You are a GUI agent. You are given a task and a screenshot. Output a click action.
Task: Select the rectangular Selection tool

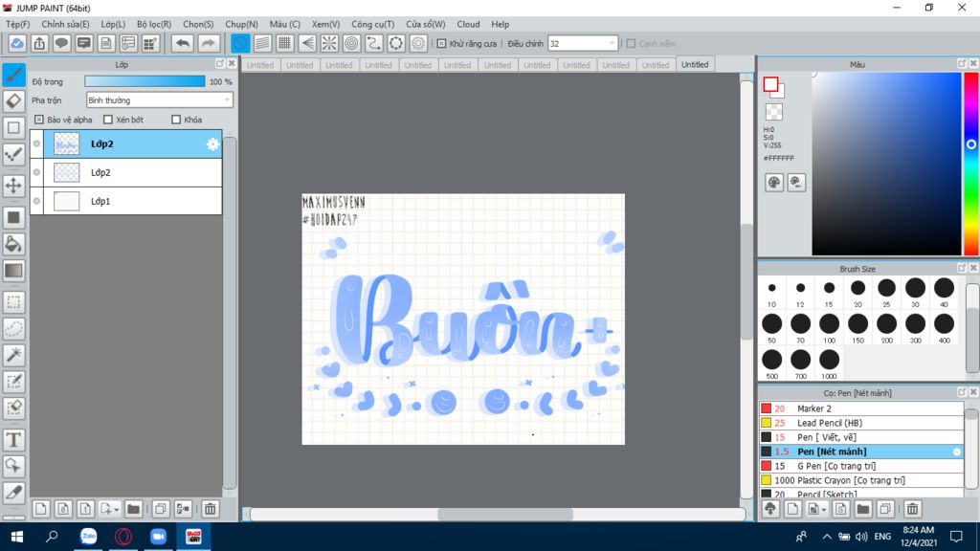coord(13,302)
